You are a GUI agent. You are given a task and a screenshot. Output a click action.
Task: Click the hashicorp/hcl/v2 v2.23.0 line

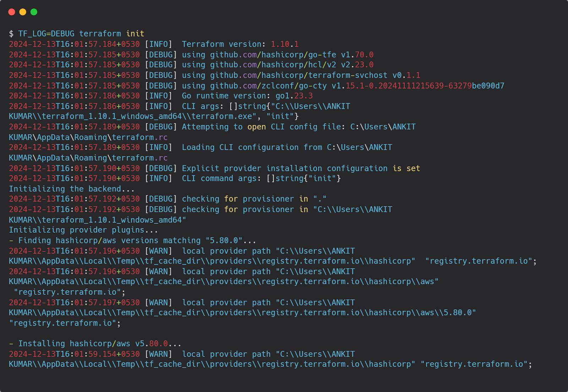click(x=191, y=65)
